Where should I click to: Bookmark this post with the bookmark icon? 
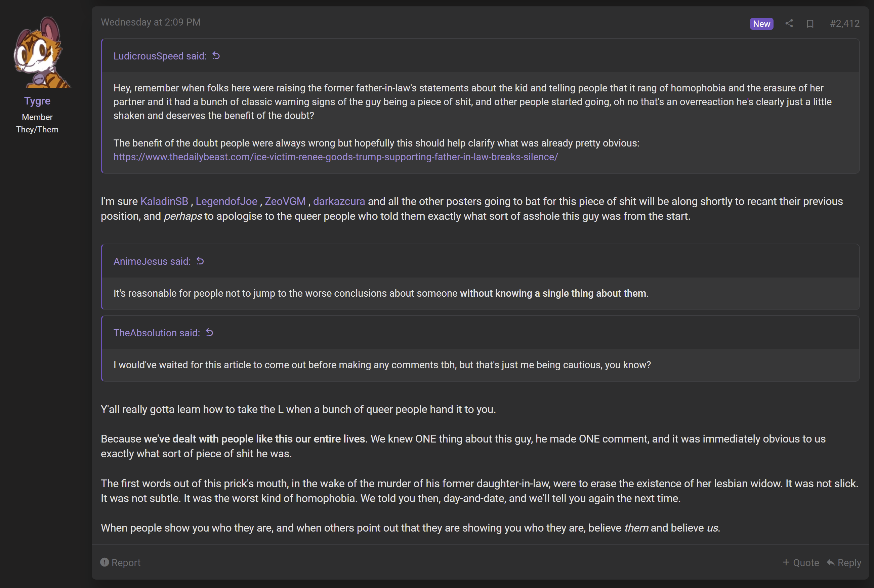tap(810, 24)
